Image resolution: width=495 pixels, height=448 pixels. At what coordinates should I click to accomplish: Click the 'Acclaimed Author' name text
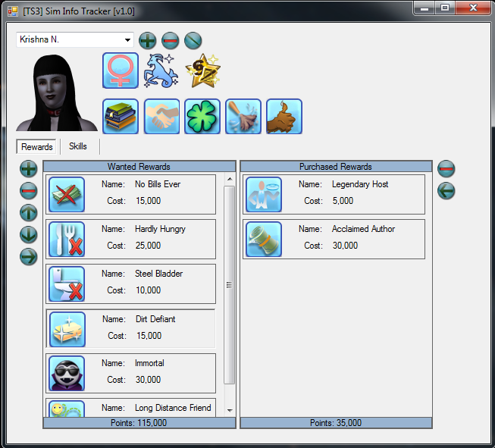pyautogui.click(x=363, y=229)
